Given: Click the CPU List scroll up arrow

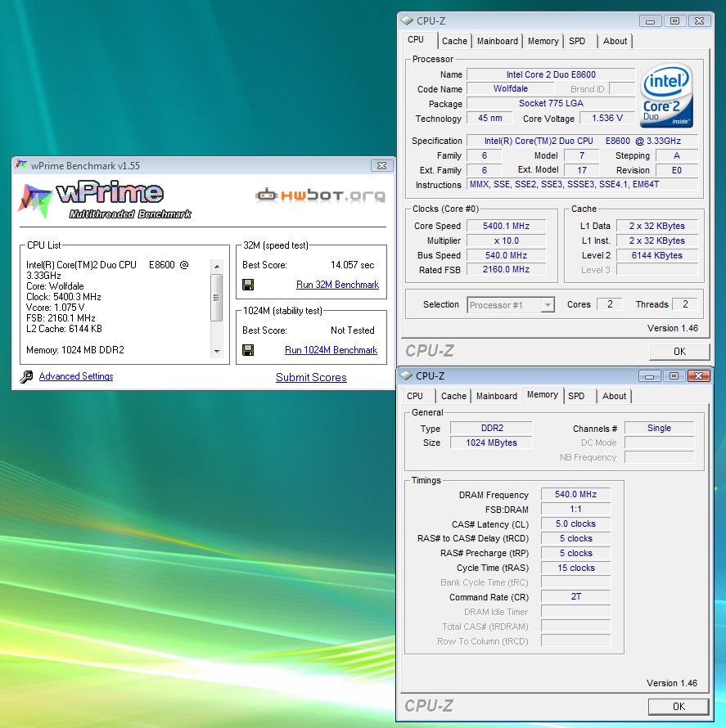Looking at the screenshot, I should (217, 267).
